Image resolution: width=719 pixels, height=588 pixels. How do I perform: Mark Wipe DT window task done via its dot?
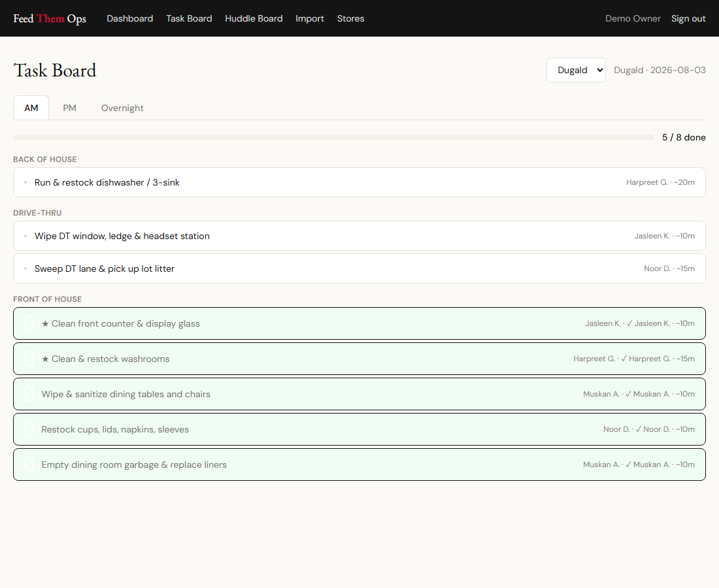pyautogui.click(x=25, y=236)
